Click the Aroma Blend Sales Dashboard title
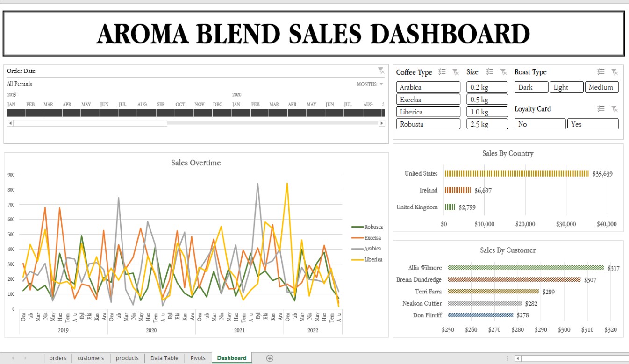This screenshot has height=364, width=629. click(314, 34)
